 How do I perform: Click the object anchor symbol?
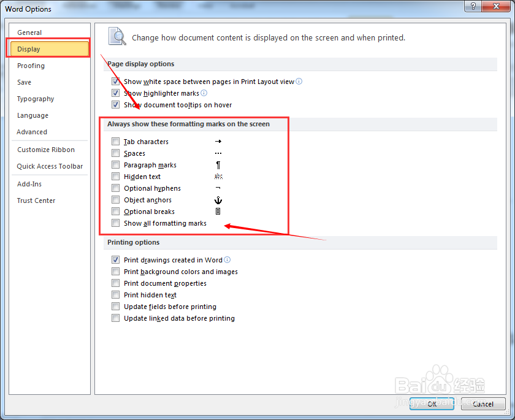[x=218, y=200]
